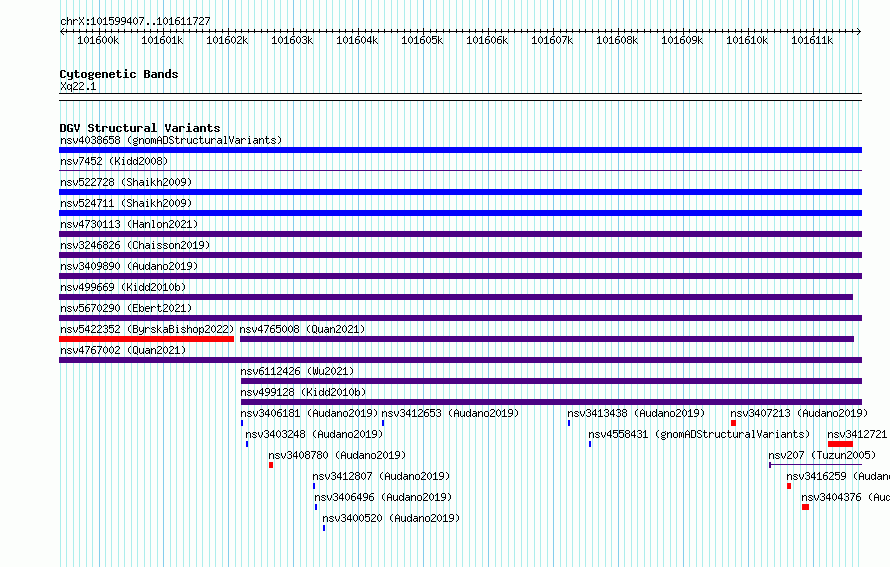The width and height of the screenshot is (890, 567).
Task: Click purple bar under nsv6112426
Action: click(x=551, y=381)
